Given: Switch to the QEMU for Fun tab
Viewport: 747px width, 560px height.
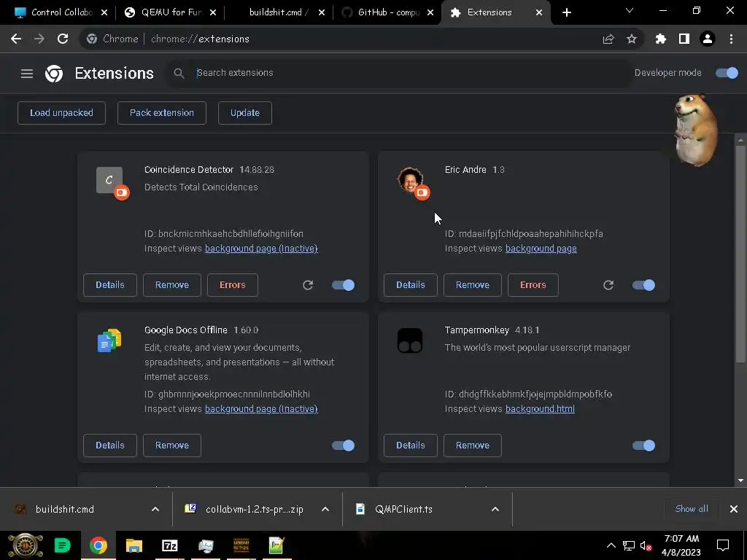Looking at the screenshot, I should (x=169, y=12).
